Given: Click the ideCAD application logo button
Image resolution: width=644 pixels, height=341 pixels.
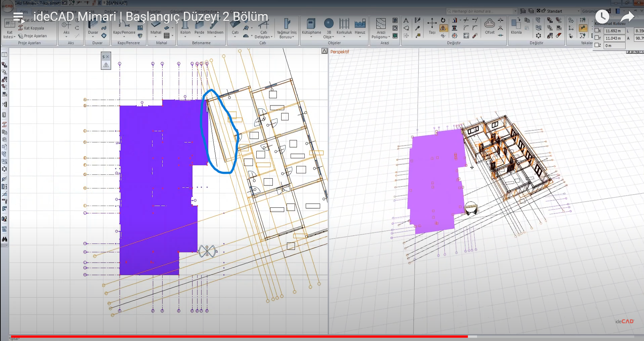Looking at the screenshot, I should coord(7,6).
